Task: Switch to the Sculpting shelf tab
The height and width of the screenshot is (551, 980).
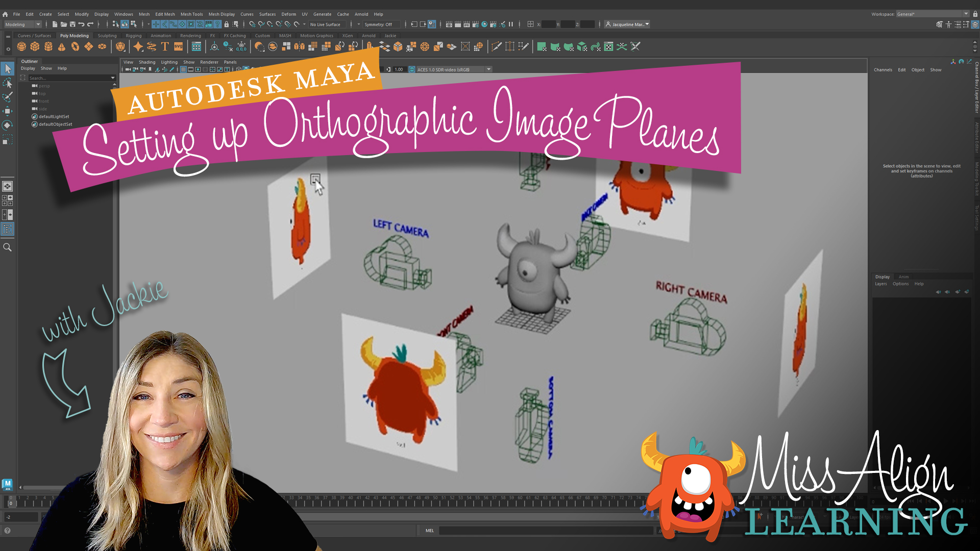Action: (x=107, y=36)
